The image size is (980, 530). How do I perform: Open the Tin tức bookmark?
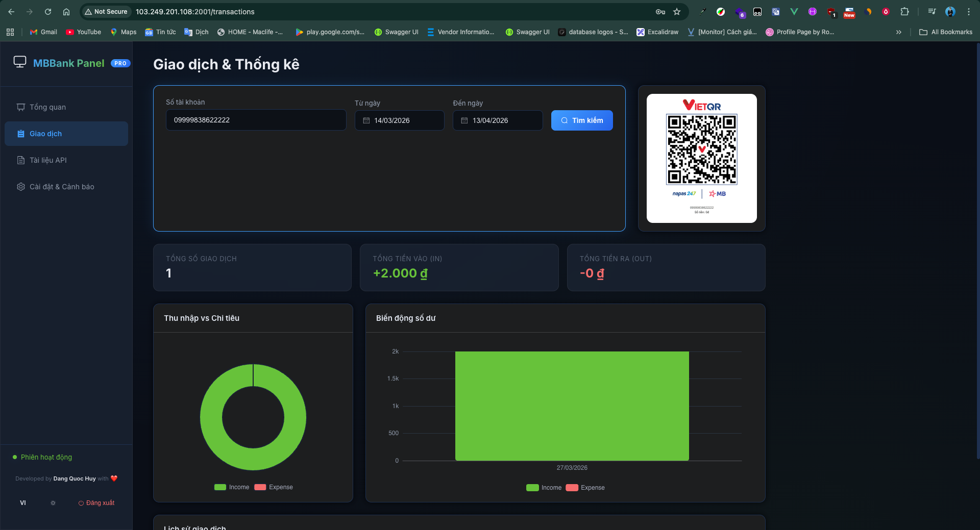160,32
